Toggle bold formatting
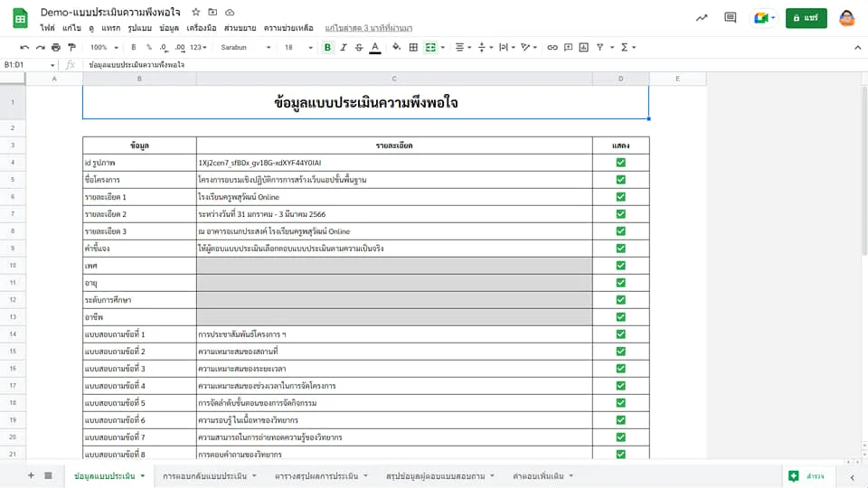Image resolution: width=868 pixels, height=488 pixels. point(327,48)
